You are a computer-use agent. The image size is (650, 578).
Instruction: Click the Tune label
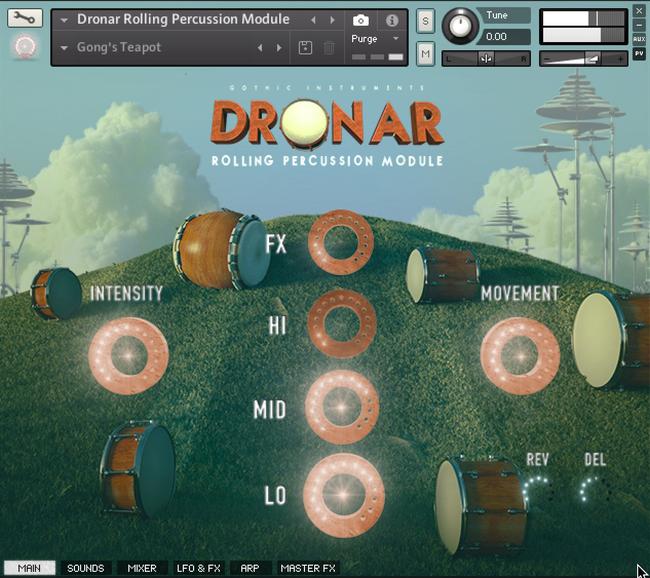[x=497, y=15]
